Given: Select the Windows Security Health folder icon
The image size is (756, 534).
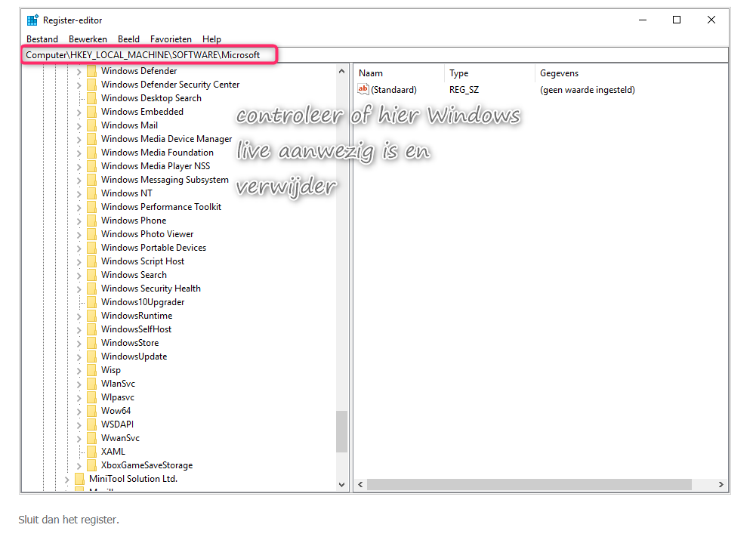Looking at the screenshot, I should (91, 289).
